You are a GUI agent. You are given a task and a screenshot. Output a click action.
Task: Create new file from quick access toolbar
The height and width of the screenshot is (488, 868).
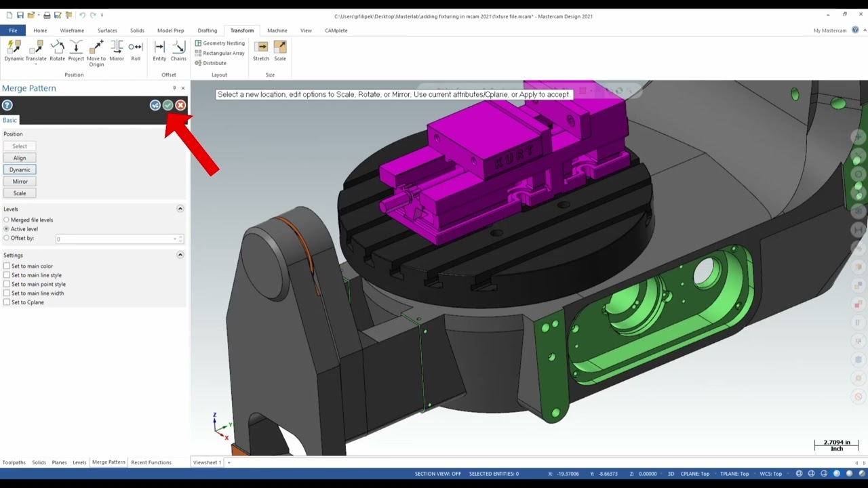point(9,15)
